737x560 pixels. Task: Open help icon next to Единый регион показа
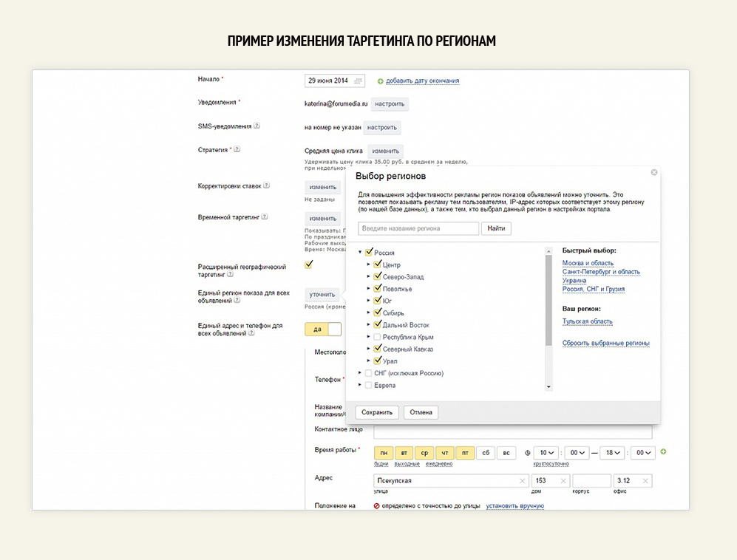tap(237, 300)
